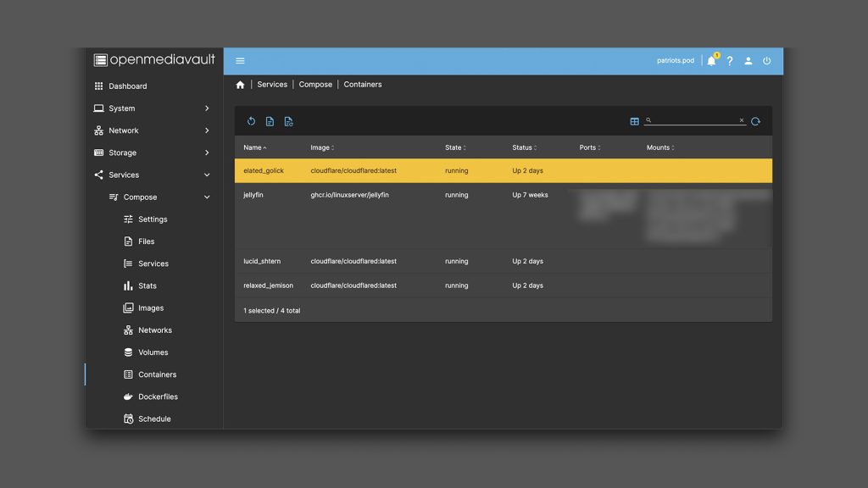The image size is (868, 488).
Task: Open Containers from the breadcrumb
Action: [x=362, y=84]
